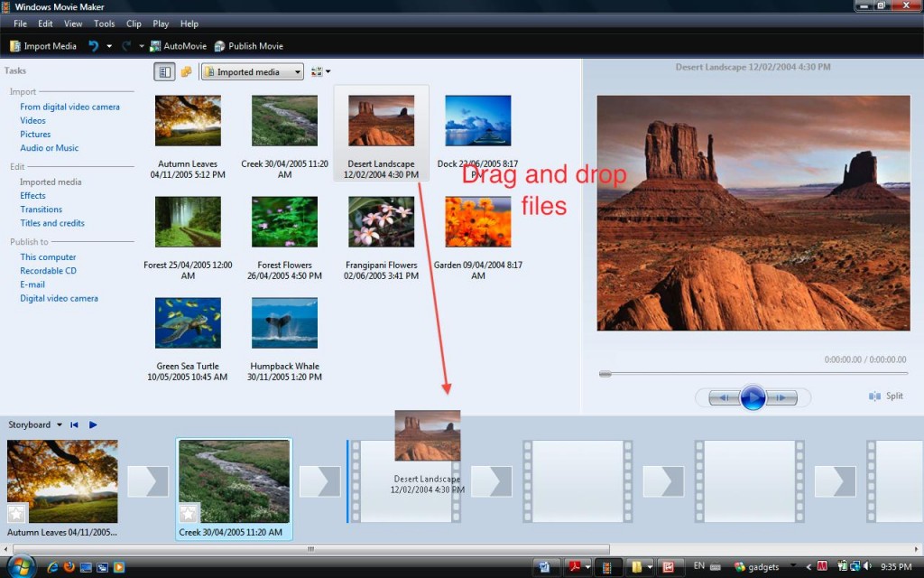Open the Clip menu

pyautogui.click(x=134, y=23)
